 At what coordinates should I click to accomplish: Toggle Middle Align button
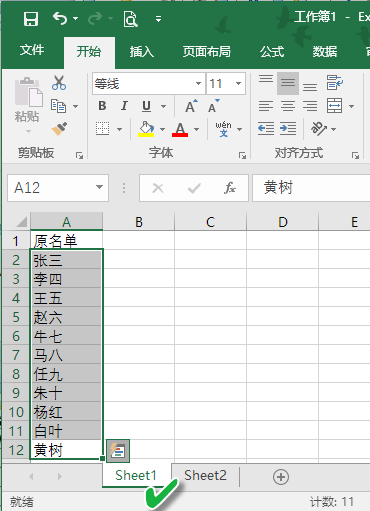click(x=288, y=83)
